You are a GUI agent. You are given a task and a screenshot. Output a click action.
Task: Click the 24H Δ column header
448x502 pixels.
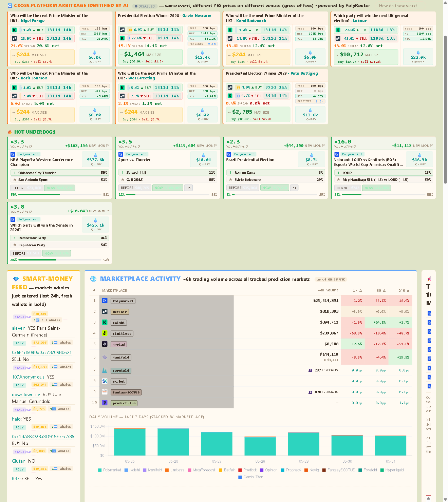point(404,291)
